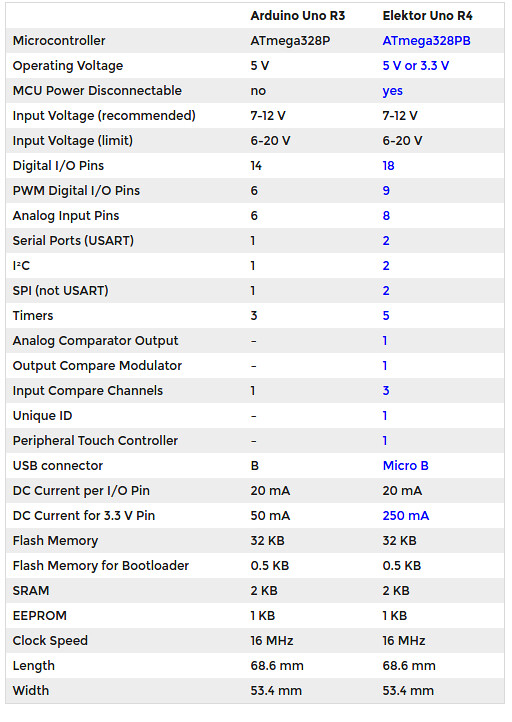
Task: Click the EEPROM row label
Action: (x=40, y=616)
